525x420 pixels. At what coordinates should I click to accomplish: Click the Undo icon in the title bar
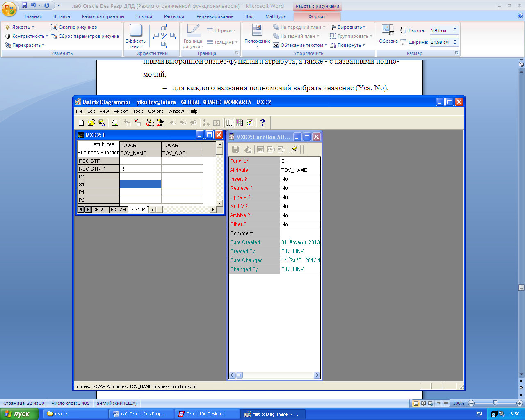tap(33, 6)
